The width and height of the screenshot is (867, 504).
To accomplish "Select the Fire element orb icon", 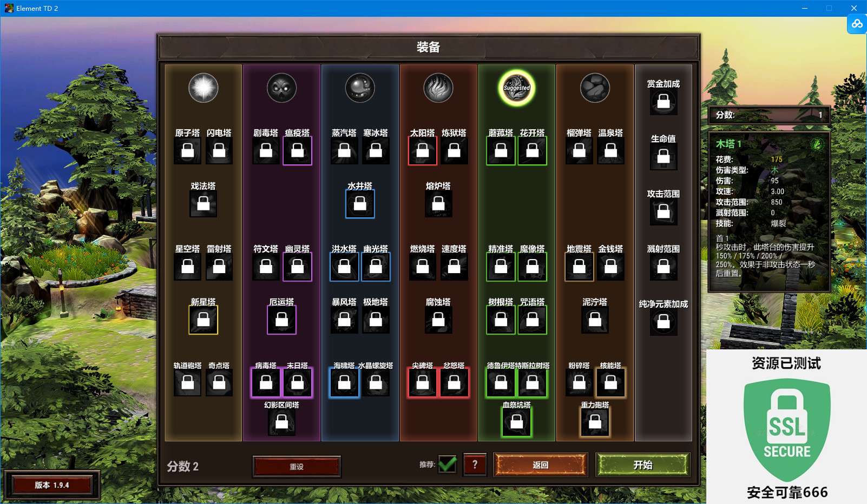I will 438,88.
